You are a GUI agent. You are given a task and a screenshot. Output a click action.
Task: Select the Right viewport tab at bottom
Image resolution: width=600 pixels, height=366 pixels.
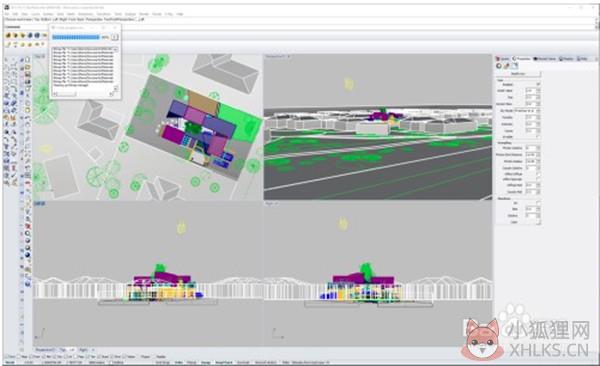pos(83,349)
